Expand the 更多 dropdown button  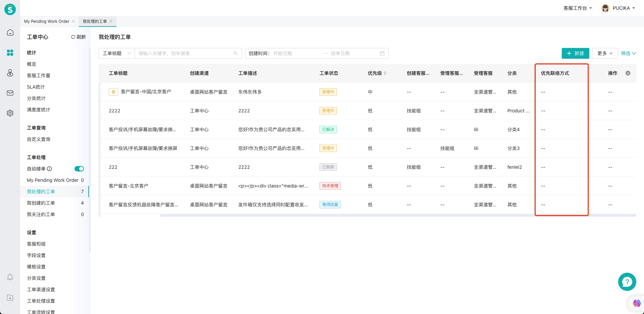pyautogui.click(x=605, y=53)
